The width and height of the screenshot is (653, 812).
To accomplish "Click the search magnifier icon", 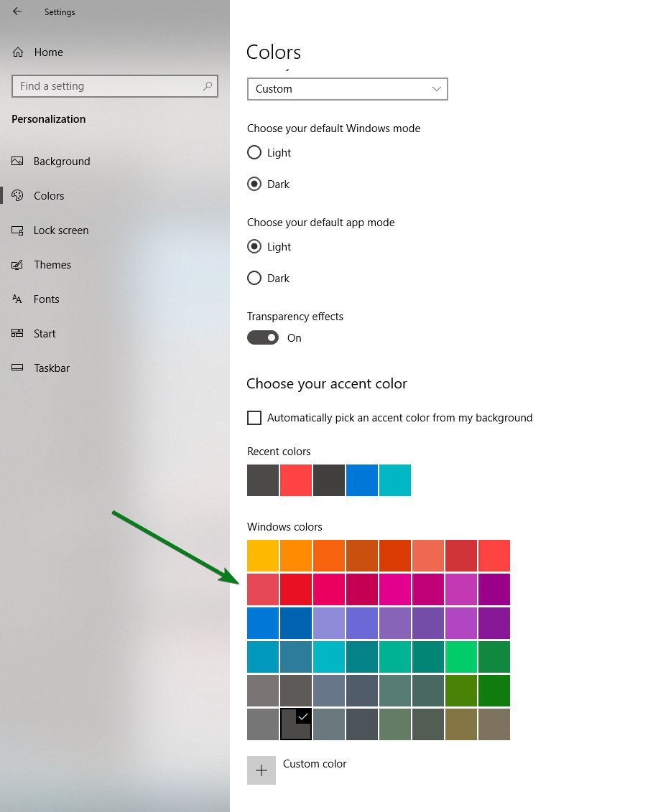I will point(208,86).
